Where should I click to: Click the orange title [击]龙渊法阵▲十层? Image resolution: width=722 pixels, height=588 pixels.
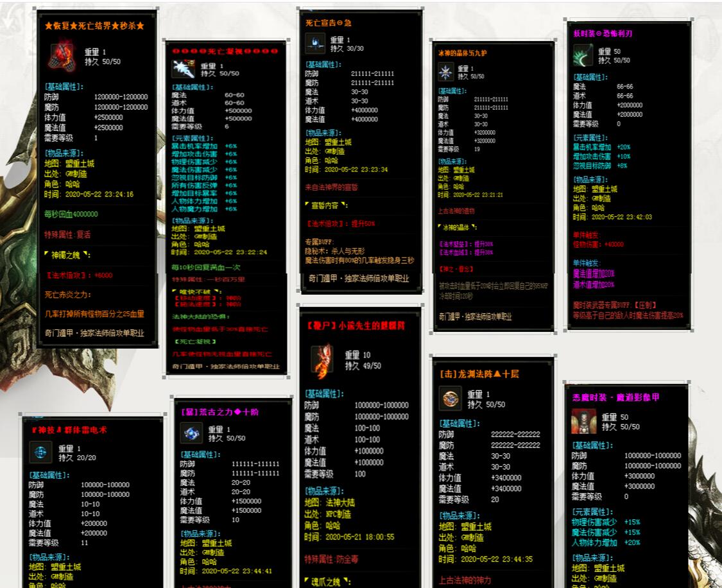tap(479, 374)
